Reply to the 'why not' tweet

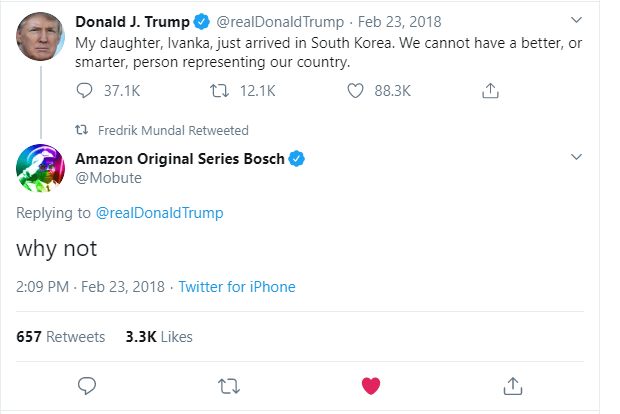click(x=87, y=386)
